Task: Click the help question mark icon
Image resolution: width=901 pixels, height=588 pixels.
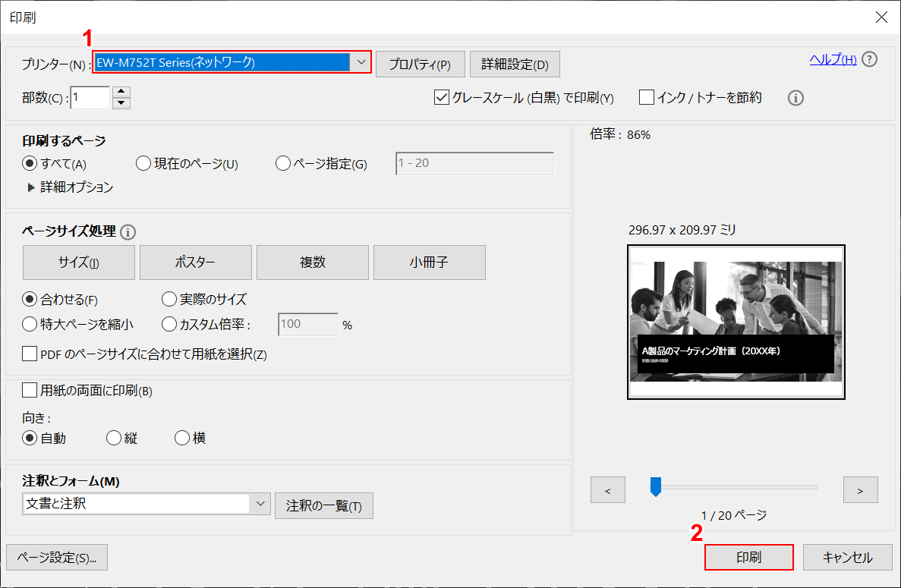Action: click(870, 59)
